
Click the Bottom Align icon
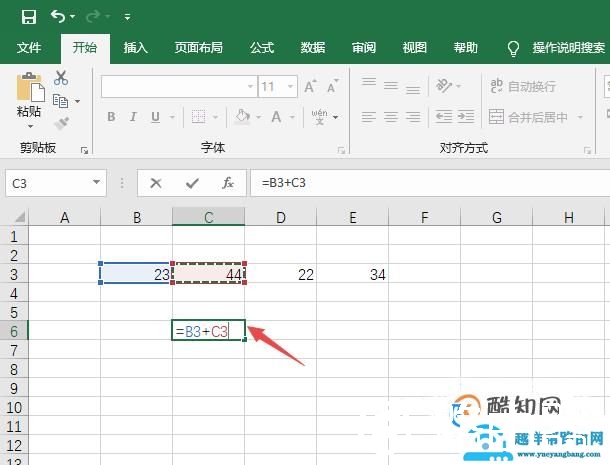[413, 89]
